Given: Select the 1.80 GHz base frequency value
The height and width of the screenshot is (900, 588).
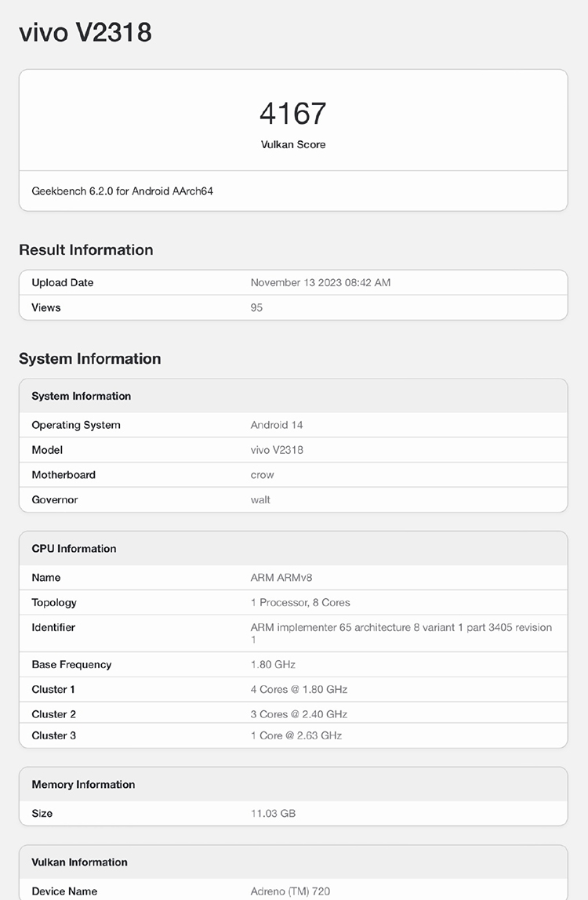Looking at the screenshot, I should 273,665.
